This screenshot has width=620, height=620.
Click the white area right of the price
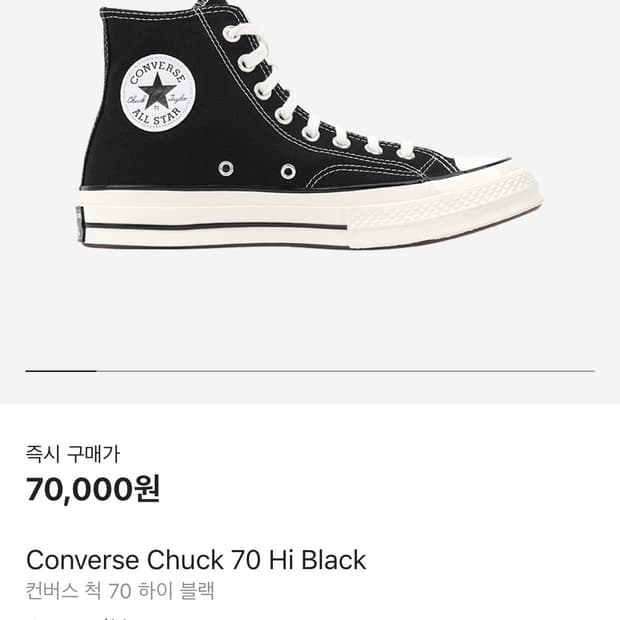(400, 490)
